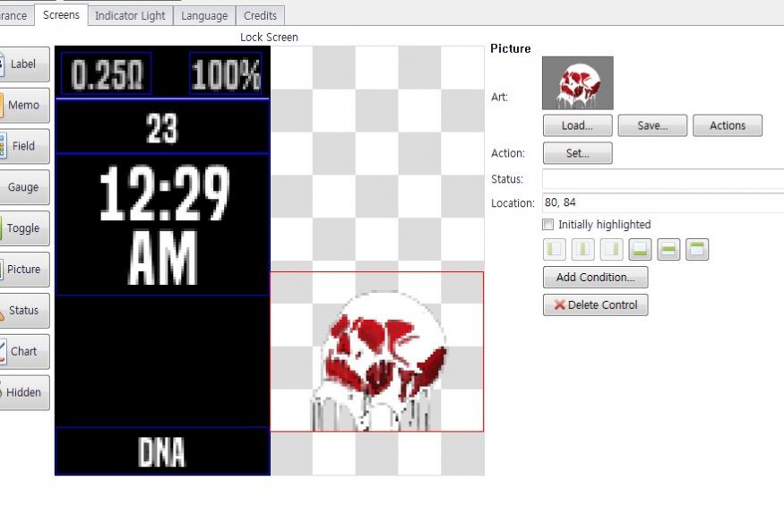Center the picture horizontally
This screenshot has height=532, width=784.
pos(583,249)
